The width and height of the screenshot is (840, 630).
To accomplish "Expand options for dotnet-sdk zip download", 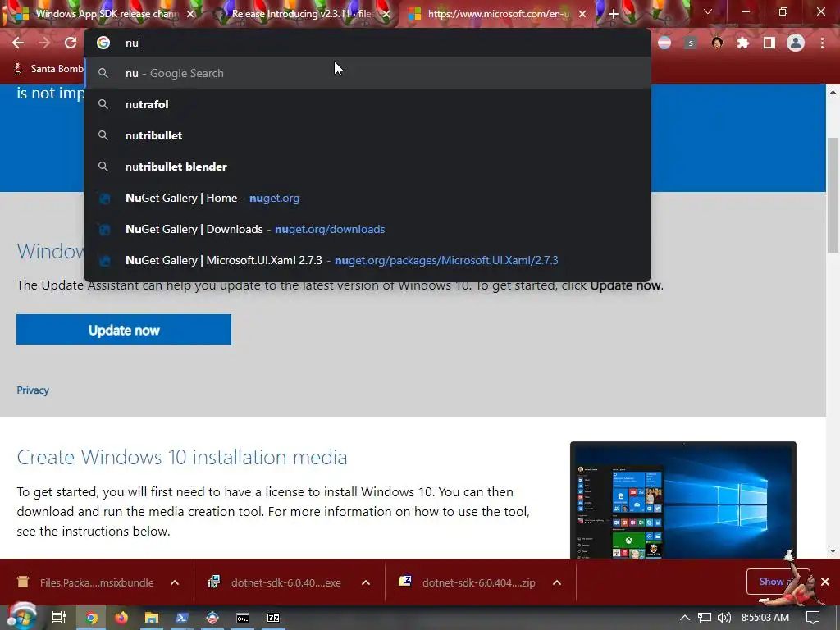I will (x=557, y=582).
